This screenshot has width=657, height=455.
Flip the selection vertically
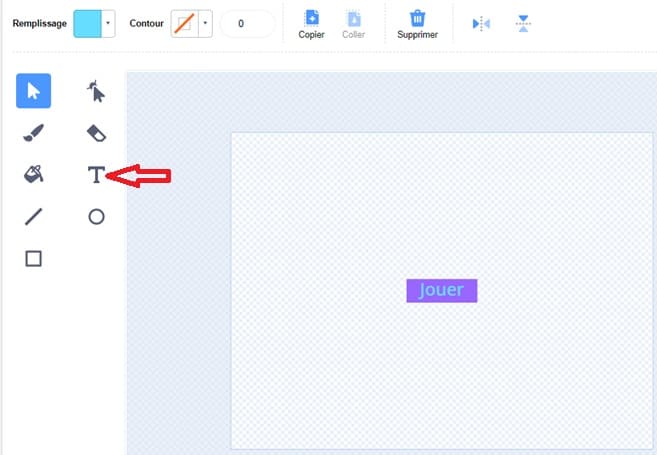tap(523, 23)
